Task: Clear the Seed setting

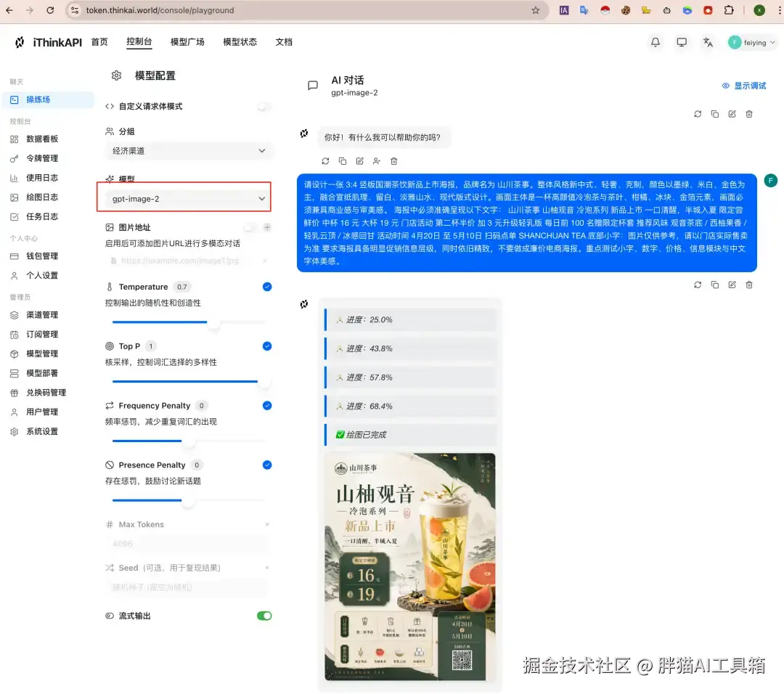Action: [x=267, y=568]
